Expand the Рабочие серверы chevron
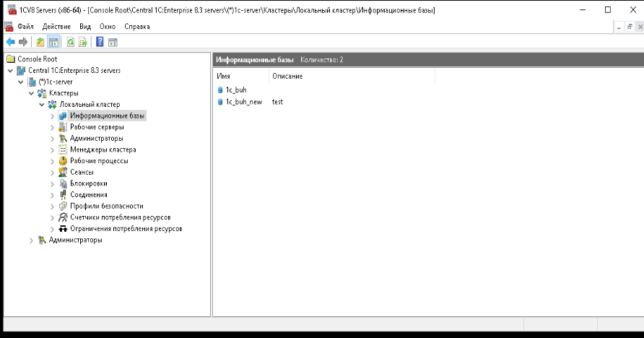The image size is (644, 338). pyautogui.click(x=52, y=127)
